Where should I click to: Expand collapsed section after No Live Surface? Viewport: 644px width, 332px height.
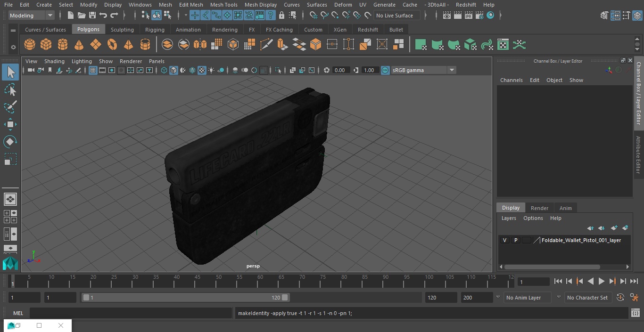coord(426,16)
